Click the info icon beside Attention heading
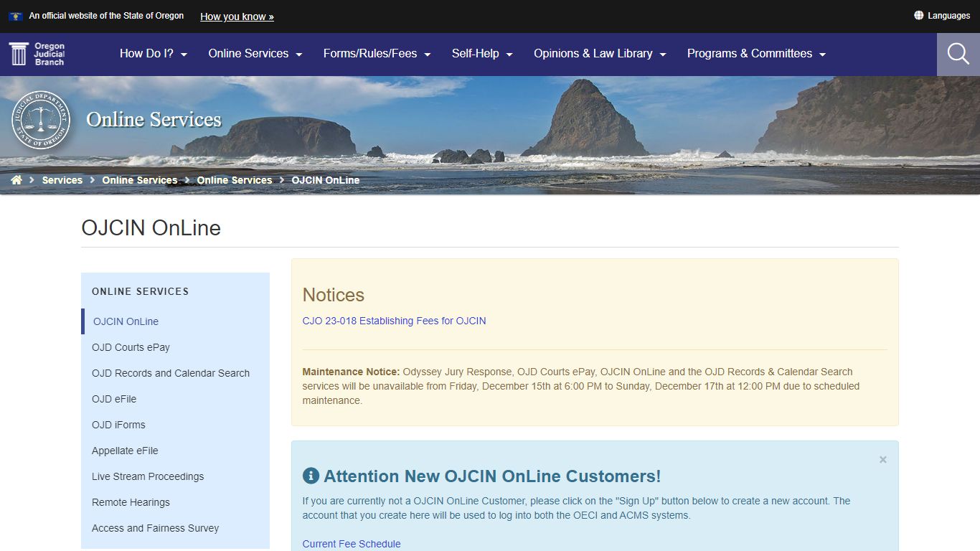 tap(311, 476)
